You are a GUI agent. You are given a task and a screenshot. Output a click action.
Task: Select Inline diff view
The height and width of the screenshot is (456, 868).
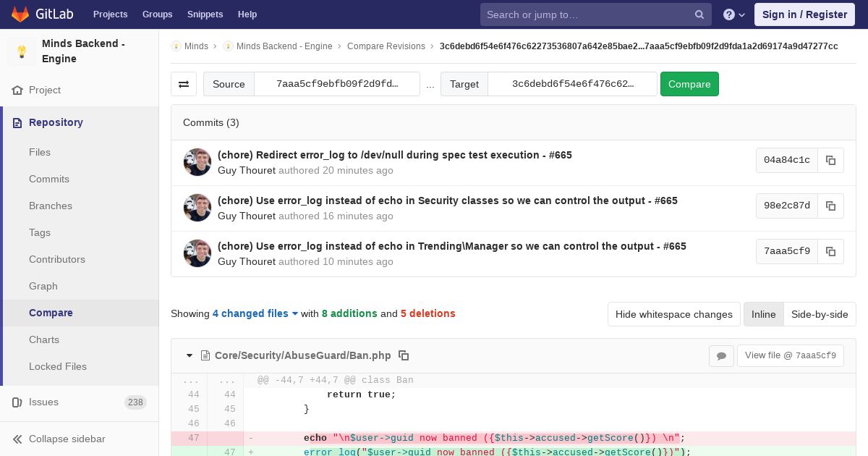point(763,314)
